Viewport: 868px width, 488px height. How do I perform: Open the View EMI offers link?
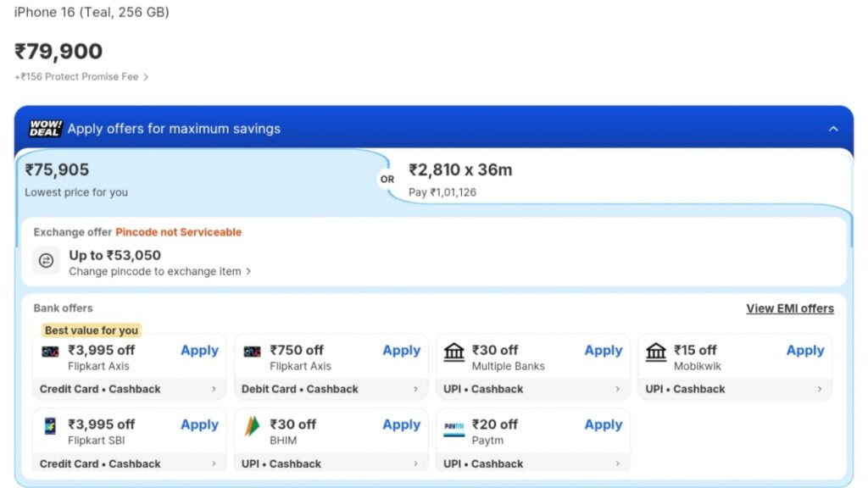pyautogui.click(x=789, y=308)
